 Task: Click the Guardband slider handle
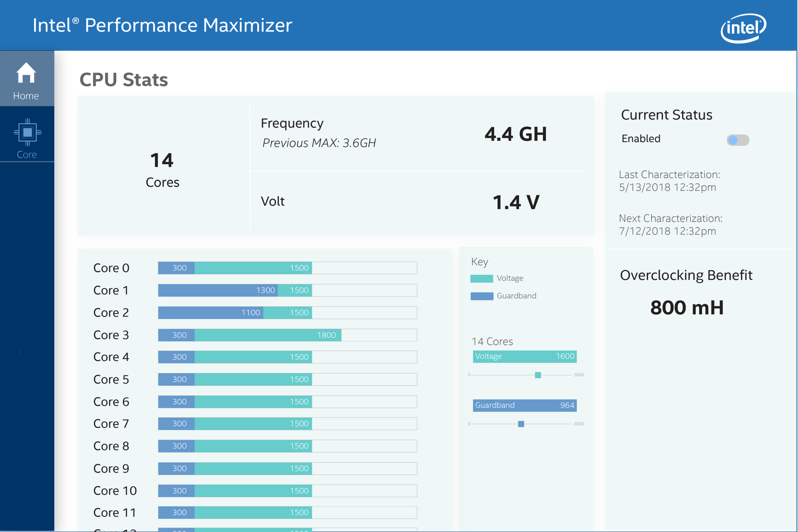coord(521,424)
